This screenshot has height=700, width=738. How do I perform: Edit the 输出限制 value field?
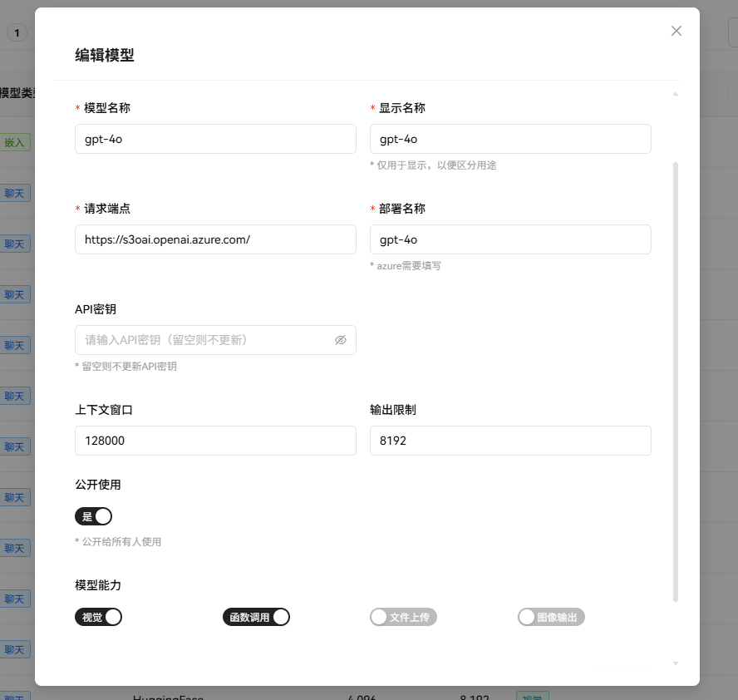[x=510, y=441]
